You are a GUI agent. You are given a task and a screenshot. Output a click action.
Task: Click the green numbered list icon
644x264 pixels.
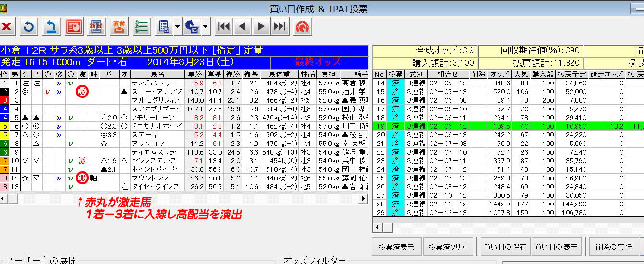click(x=141, y=26)
